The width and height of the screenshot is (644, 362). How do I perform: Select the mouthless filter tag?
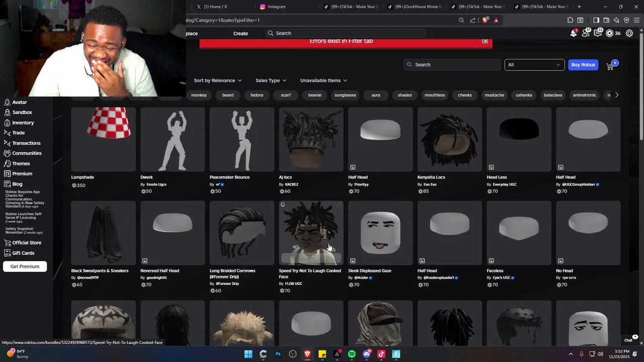click(435, 95)
